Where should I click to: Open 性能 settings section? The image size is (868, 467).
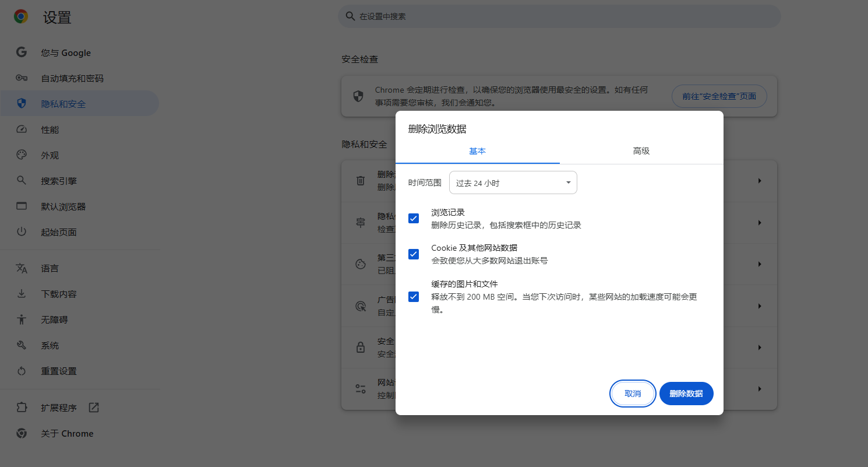tap(79, 129)
